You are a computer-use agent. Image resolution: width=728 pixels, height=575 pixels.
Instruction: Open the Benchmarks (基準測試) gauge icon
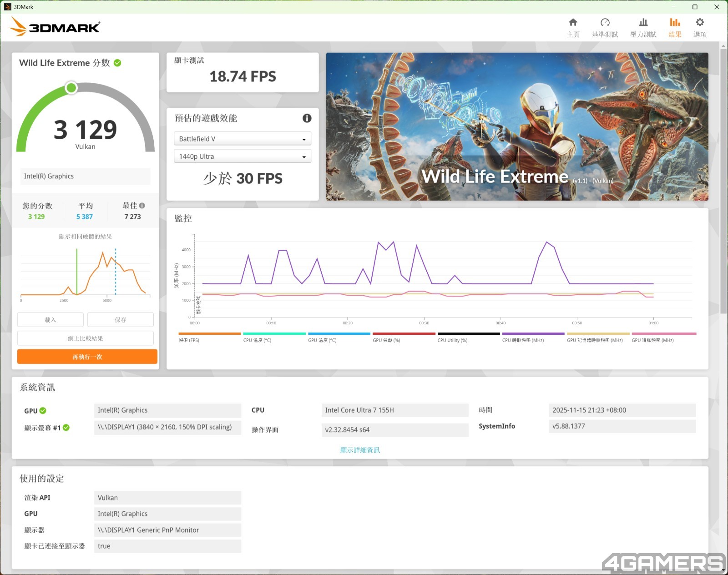605,23
